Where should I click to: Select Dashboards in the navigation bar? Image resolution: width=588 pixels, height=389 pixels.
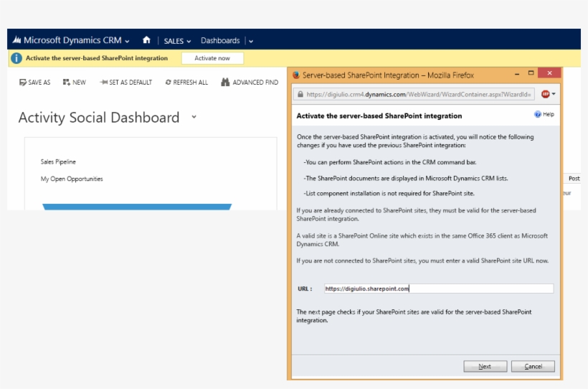(220, 41)
